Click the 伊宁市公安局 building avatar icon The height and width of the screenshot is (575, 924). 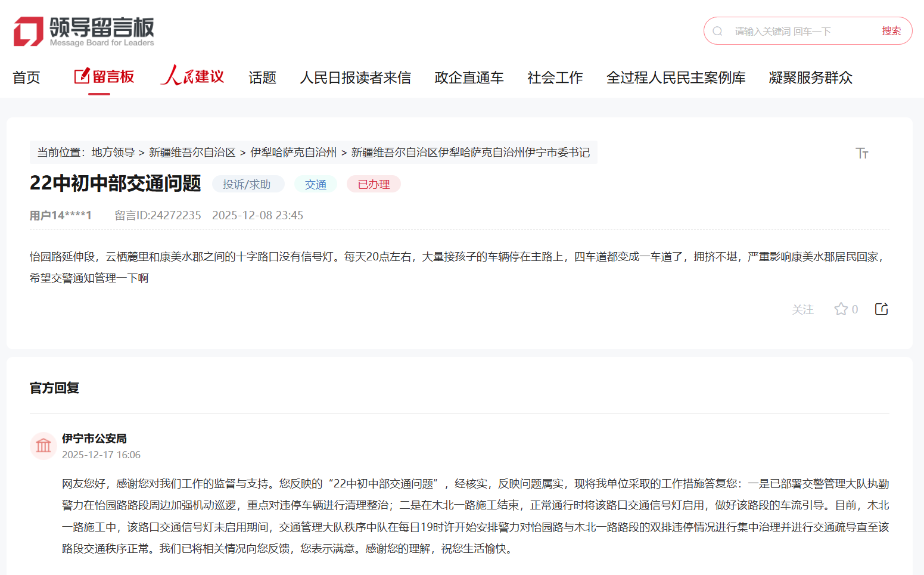pyautogui.click(x=43, y=446)
